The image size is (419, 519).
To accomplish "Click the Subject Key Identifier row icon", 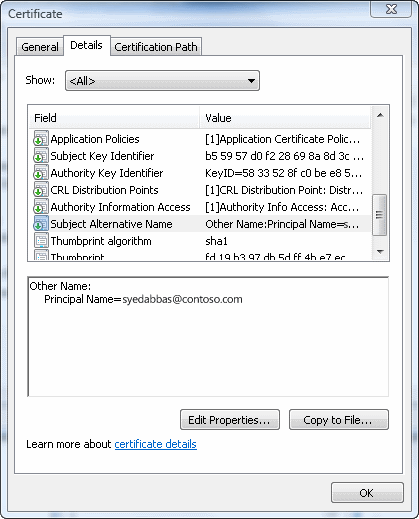I will [x=41, y=156].
